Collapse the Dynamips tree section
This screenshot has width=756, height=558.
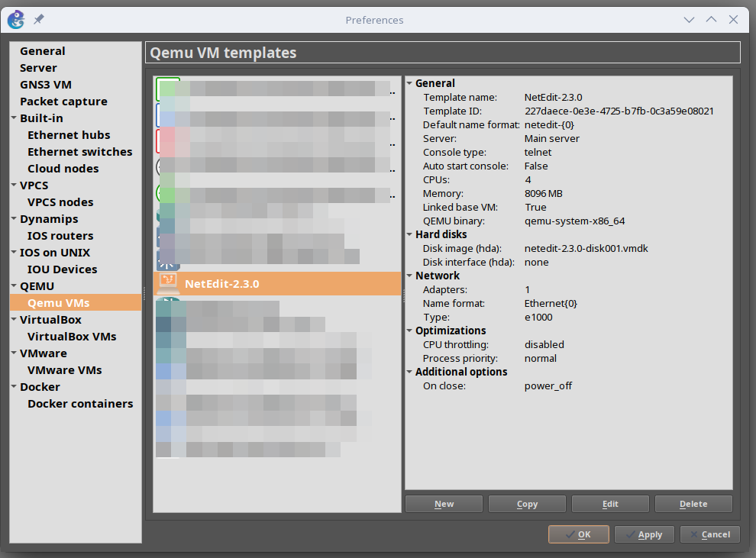coord(14,218)
